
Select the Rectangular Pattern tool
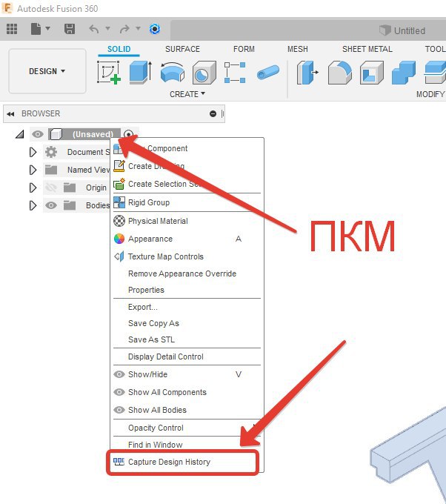tap(235, 73)
